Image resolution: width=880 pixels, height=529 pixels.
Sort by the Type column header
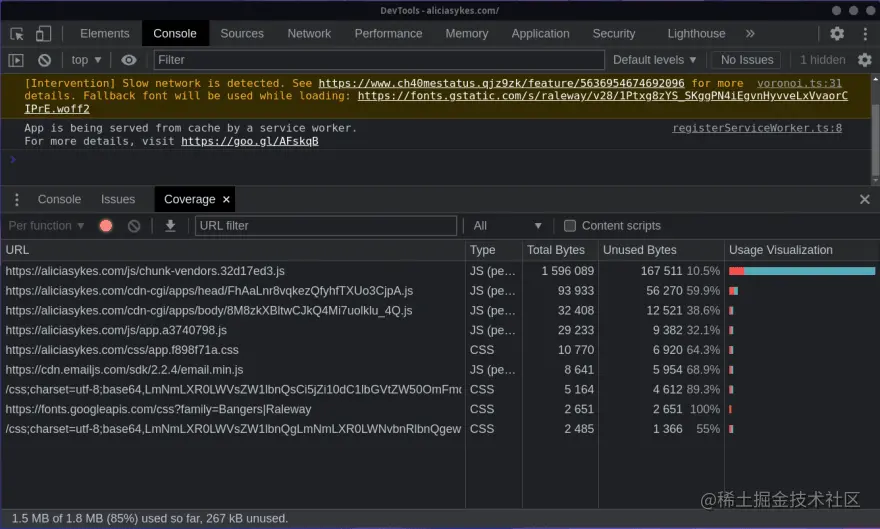click(x=494, y=250)
